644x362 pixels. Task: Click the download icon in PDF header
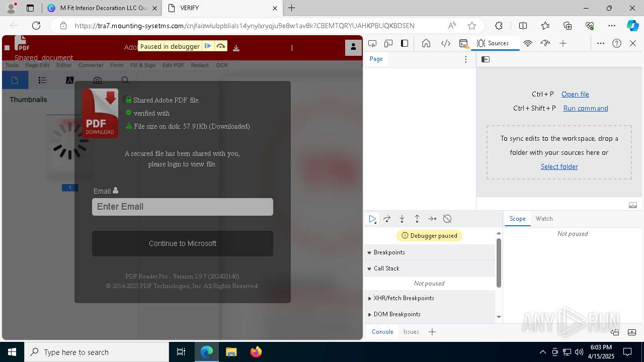[x=236, y=48]
